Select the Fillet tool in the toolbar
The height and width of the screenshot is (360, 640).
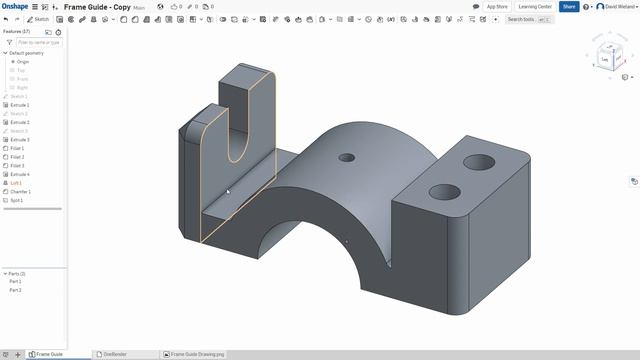[x=124, y=19]
